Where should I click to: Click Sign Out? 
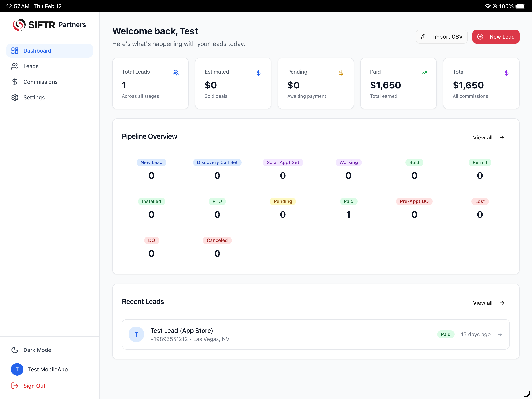[34, 386]
